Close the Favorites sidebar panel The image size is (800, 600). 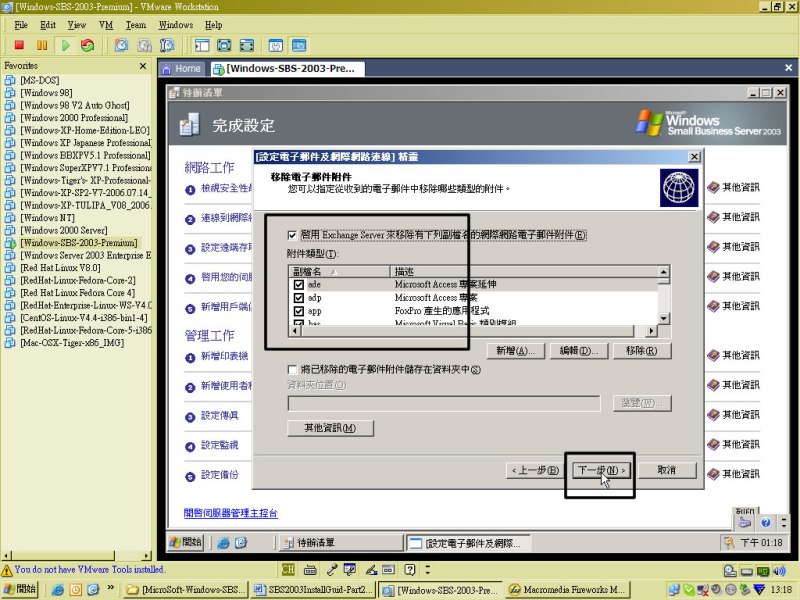(x=143, y=66)
